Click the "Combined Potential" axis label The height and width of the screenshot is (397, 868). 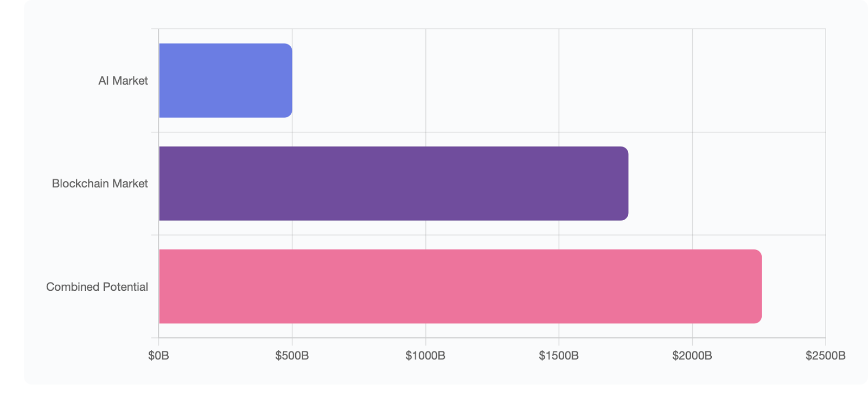pos(97,287)
